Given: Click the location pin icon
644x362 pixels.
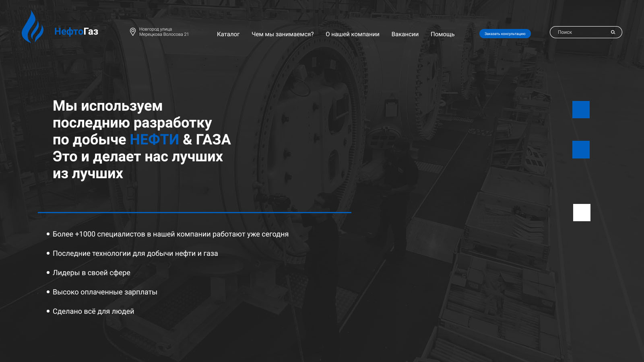Looking at the screenshot, I should point(133,32).
